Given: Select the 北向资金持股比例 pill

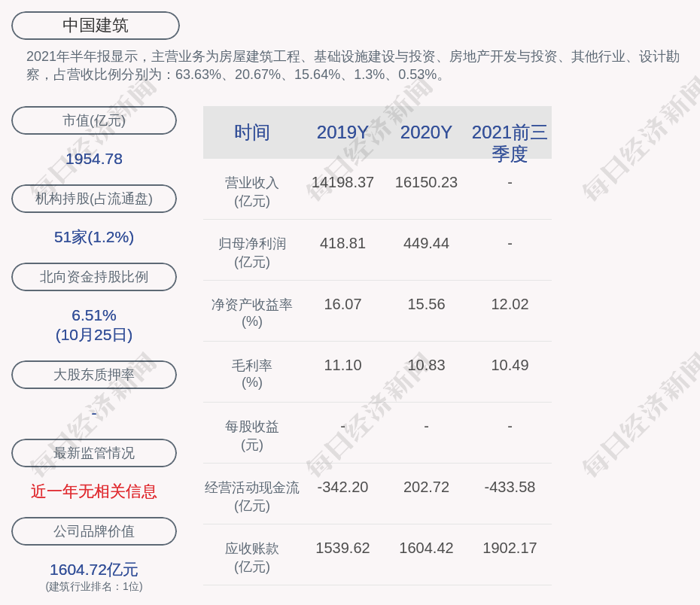Looking at the screenshot, I should pyautogui.click(x=94, y=277).
